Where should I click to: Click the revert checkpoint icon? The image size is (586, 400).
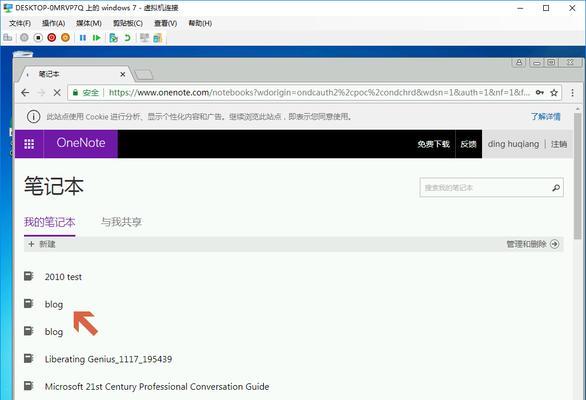127,38
